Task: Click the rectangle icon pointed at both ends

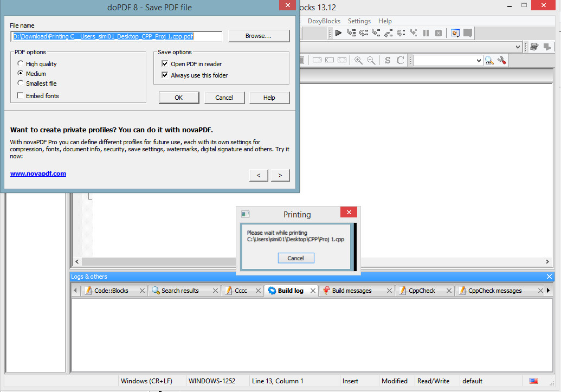Action: point(342,60)
